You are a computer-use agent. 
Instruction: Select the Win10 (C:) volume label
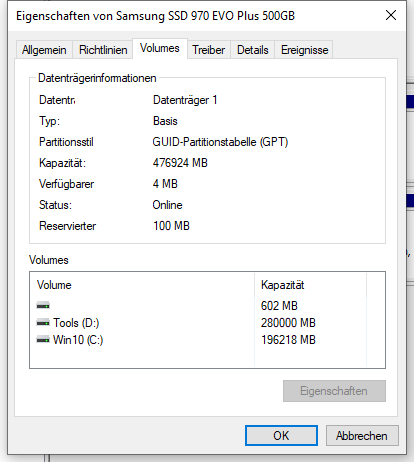(x=78, y=340)
